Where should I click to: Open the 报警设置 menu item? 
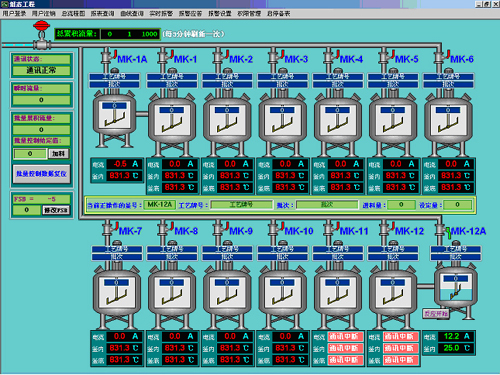click(220, 14)
